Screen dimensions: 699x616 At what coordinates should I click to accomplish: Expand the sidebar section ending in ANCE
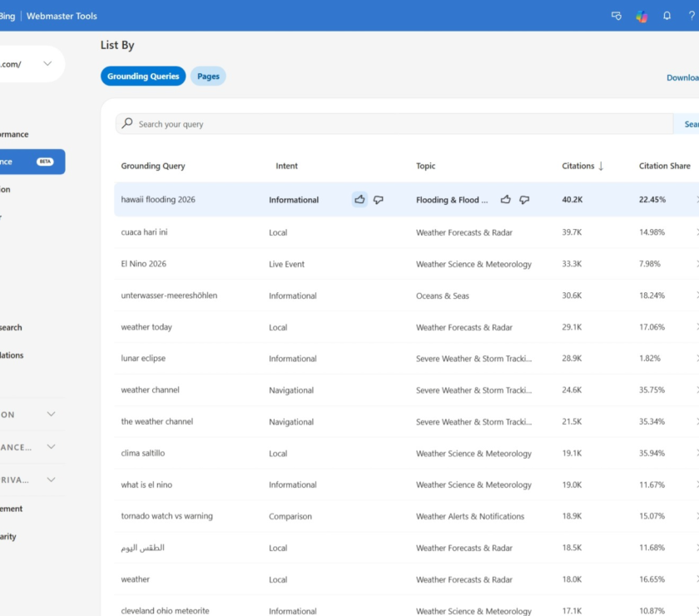[x=52, y=447]
